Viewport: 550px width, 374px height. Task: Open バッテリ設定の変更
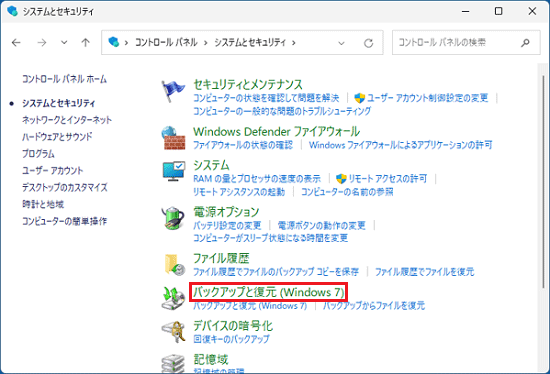click(x=227, y=225)
